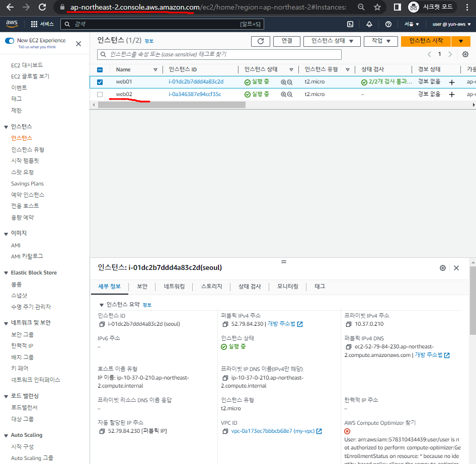This screenshot has width=476, height=464.
Task: Open instance ID i-01dc2b7ddd4a83c2d link
Action: point(196,81)
